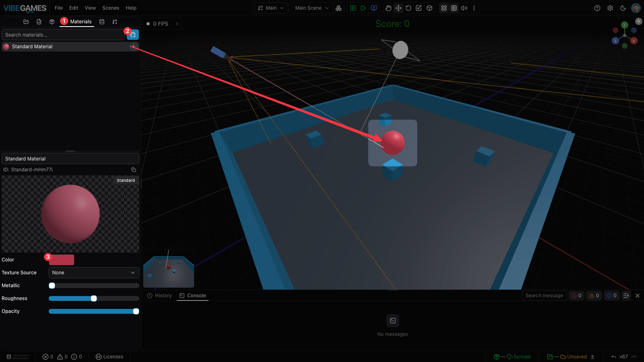Screen dimensions: 644x362
Task: Open the Main Scene dropdown
Action: 312,8
